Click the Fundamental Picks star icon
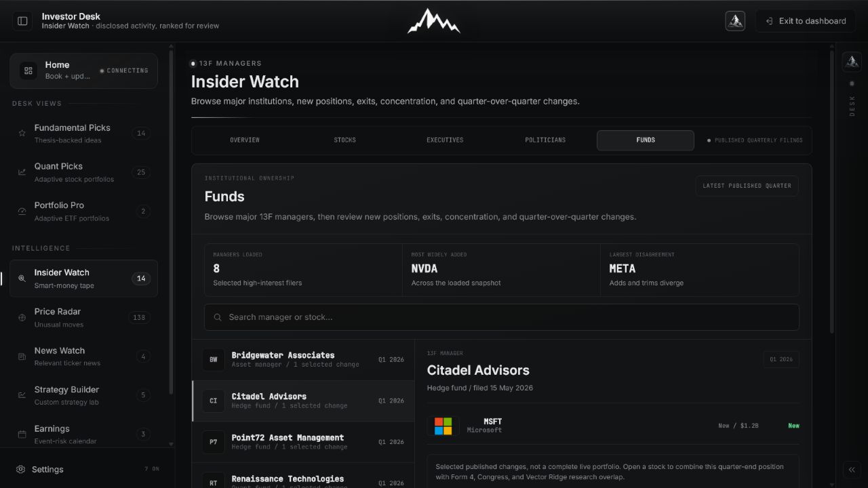Screen dimensions: 868x488 point(22,134)
